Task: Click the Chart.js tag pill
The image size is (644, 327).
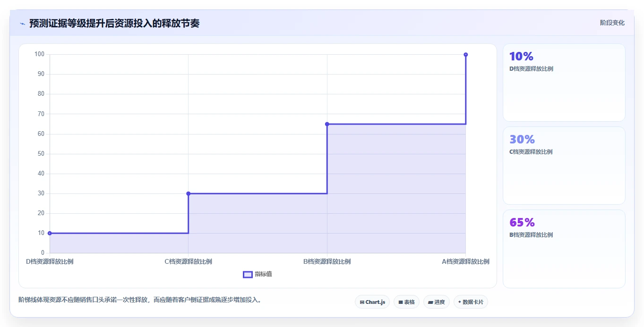Action: coord(372,302)
